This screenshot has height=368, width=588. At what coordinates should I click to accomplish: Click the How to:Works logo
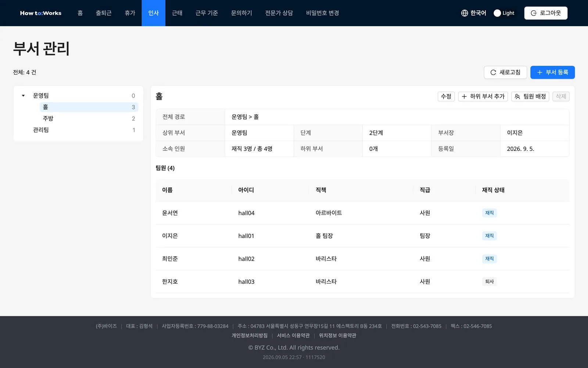tap(41, 13)
